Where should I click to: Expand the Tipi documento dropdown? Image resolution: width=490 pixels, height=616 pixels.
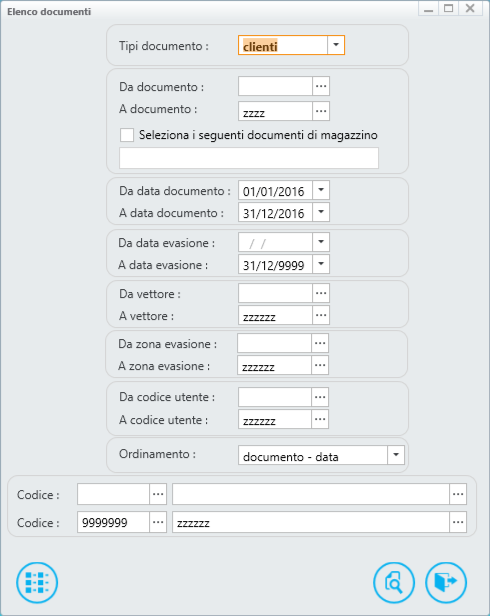(x=336, y=45)
